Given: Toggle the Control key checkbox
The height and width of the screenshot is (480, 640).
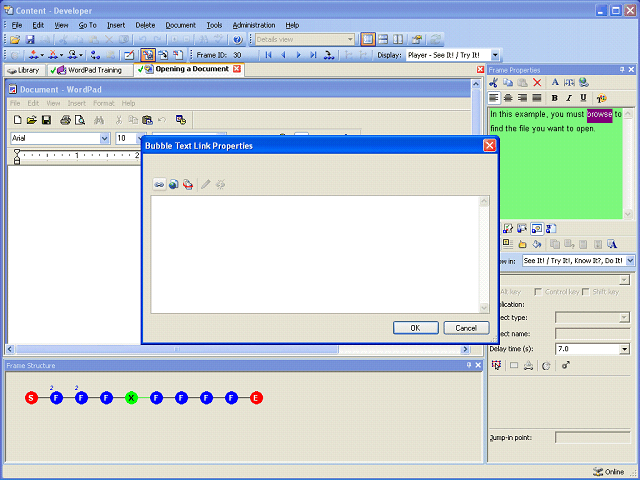Looking at the screenshot, I should 538,292.
